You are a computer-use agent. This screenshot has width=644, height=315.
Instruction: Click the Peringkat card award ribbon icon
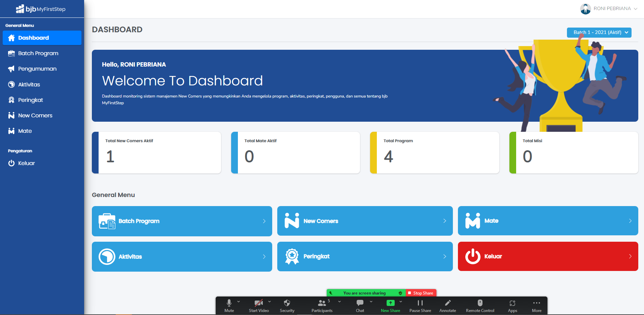click(x=292, y=257)
